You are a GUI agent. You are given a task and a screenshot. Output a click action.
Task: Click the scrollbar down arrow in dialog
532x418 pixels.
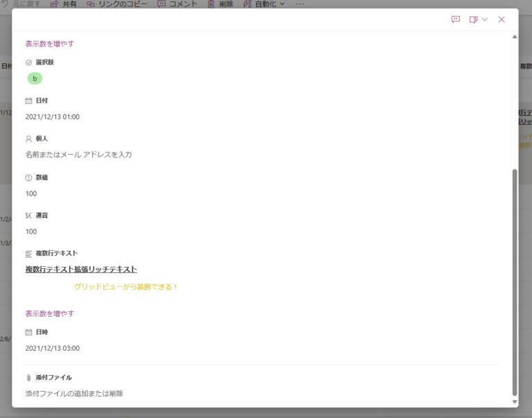pos(514,402)
